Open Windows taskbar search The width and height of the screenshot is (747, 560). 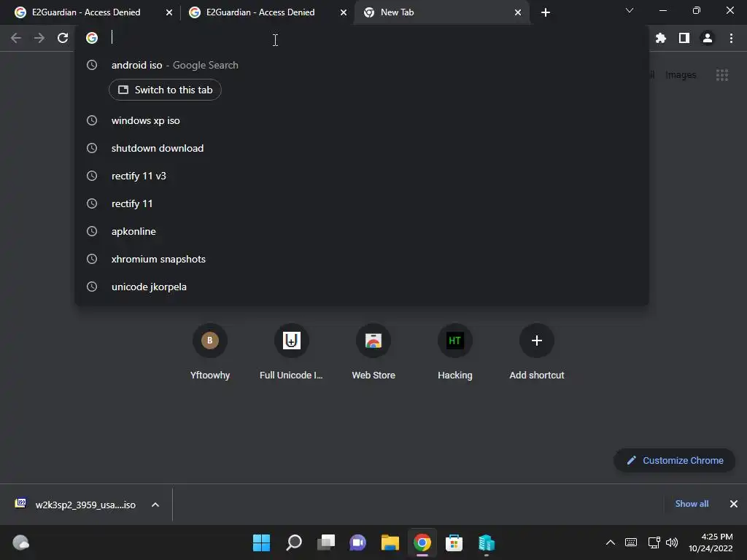(294, 542)
